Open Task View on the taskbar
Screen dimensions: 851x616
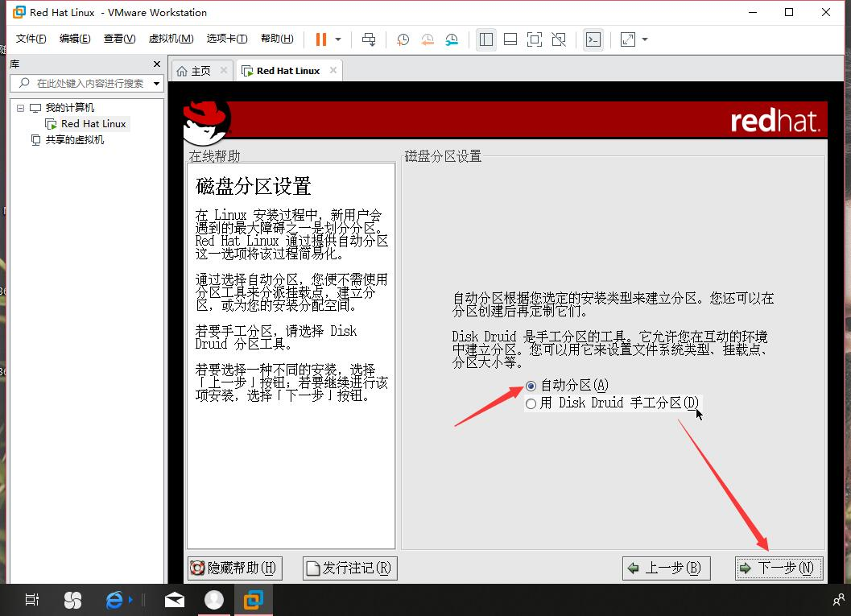[32, 600]
